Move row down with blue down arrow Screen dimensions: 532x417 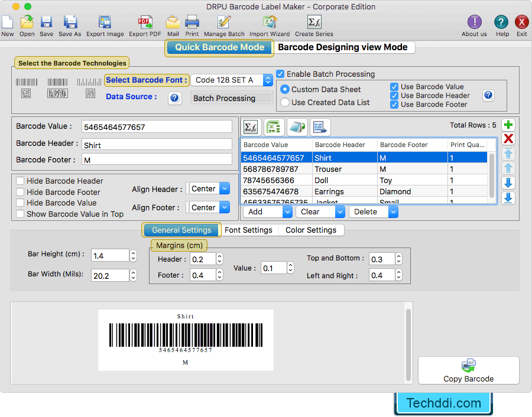point(508,183)
